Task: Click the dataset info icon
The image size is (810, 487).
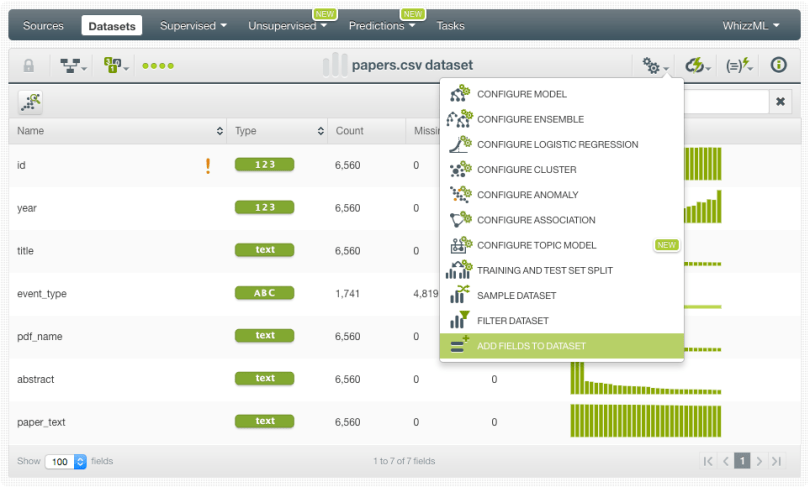Action: 778,66
